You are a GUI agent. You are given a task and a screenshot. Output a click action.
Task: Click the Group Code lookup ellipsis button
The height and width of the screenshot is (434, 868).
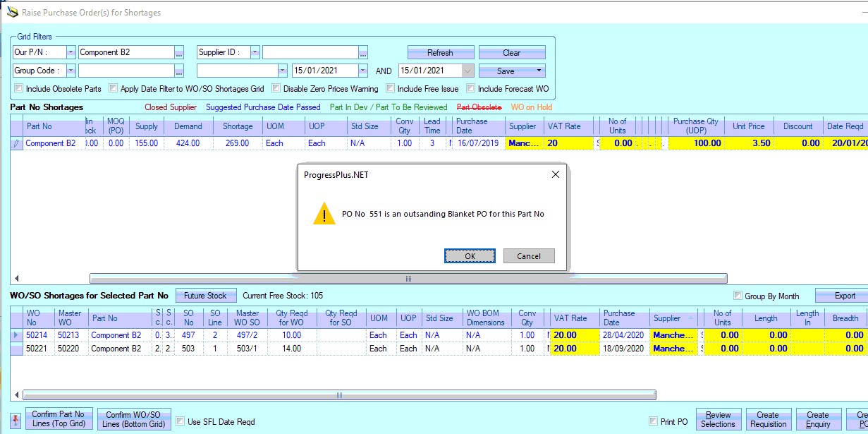click(x=179, y=71)
